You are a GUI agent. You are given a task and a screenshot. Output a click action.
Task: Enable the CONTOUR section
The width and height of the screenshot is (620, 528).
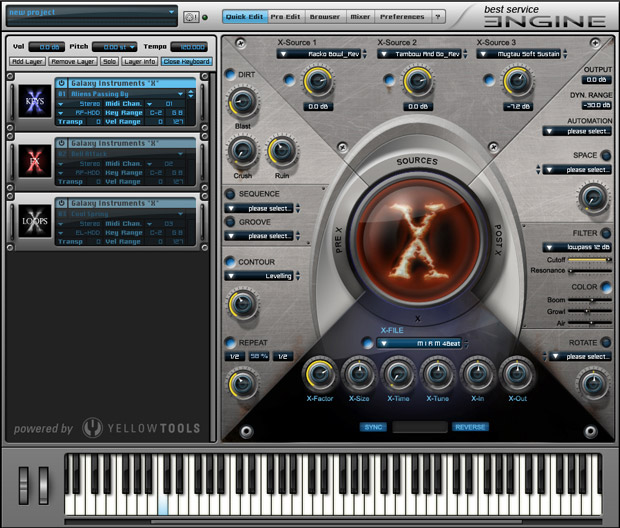pyautogui.click(x=230, y=262)
